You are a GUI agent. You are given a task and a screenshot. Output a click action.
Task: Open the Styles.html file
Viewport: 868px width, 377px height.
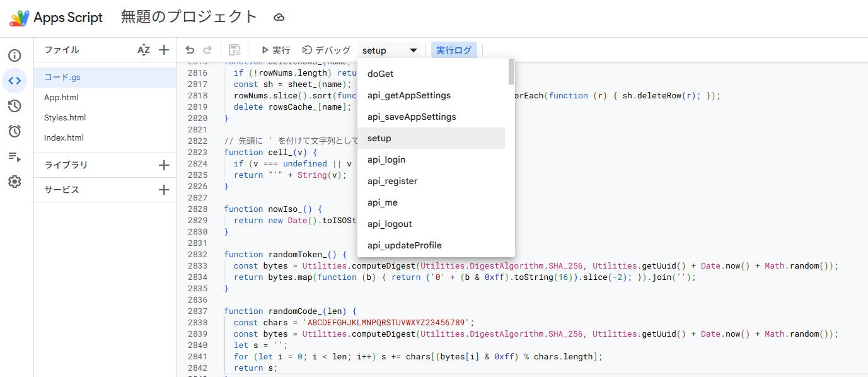(105, 118)
